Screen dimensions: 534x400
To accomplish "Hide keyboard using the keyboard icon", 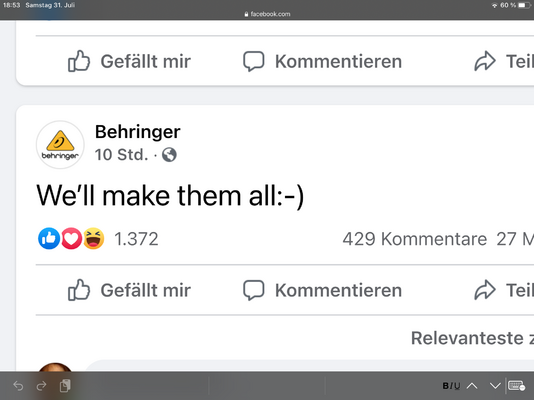I will 516,386.
